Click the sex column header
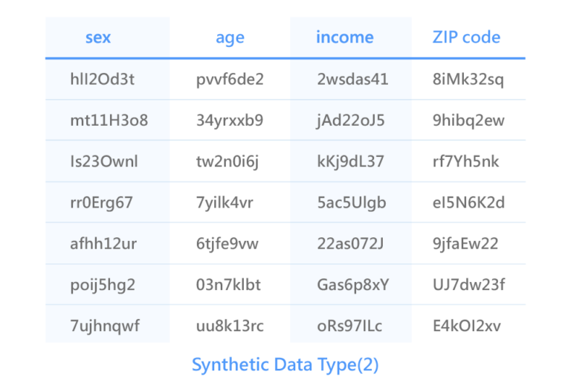The width and height of the screenshot is (571, 392). coord(98,37)
